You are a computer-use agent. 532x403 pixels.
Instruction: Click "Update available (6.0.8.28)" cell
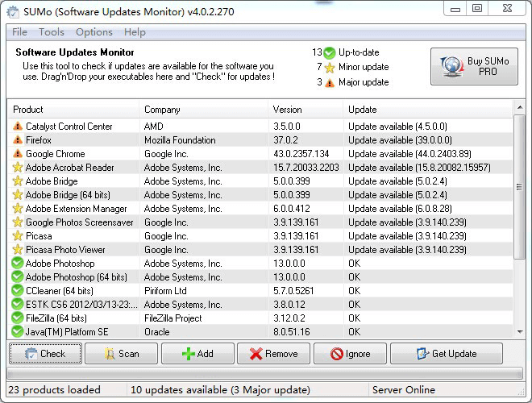[400, 209]
